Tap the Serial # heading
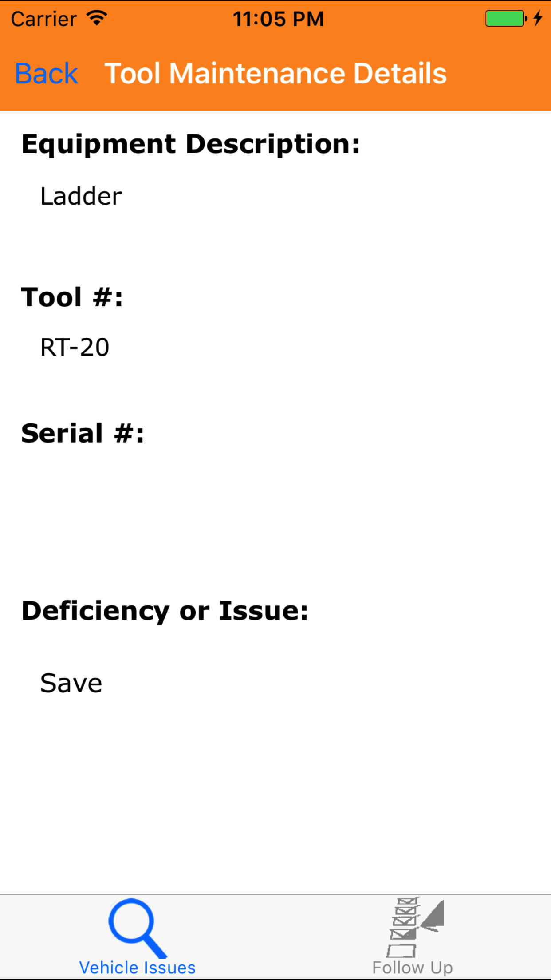Image resolution: width=551 pixels, height=980 pixels. click(83, 433)
